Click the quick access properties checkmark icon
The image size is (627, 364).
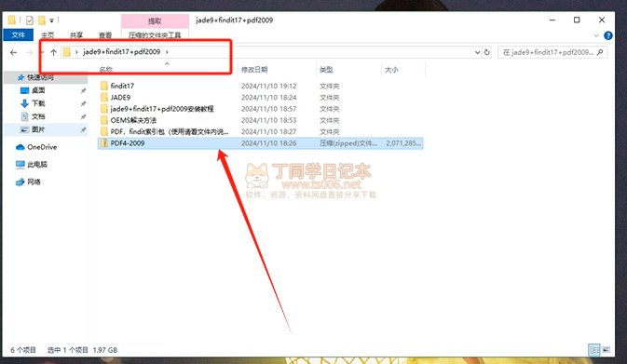tap(29, 20)
